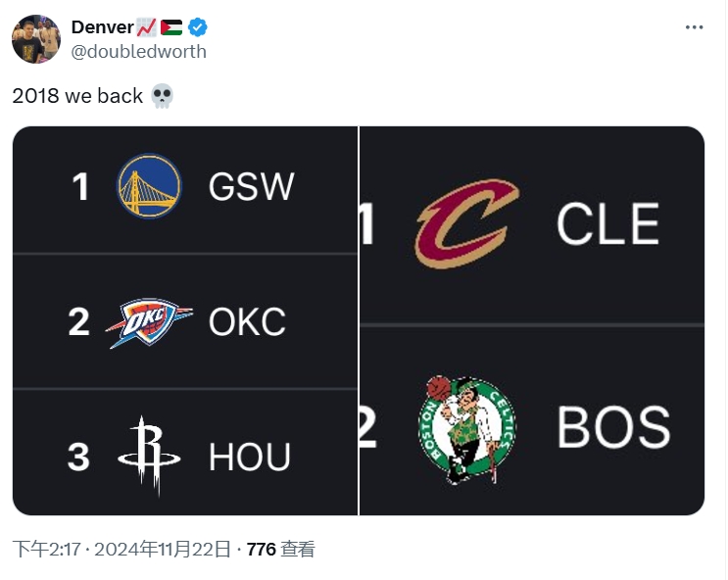Click the "2018 we back" tweet text
Screen dimensions: 728x580
click(77, 96)
